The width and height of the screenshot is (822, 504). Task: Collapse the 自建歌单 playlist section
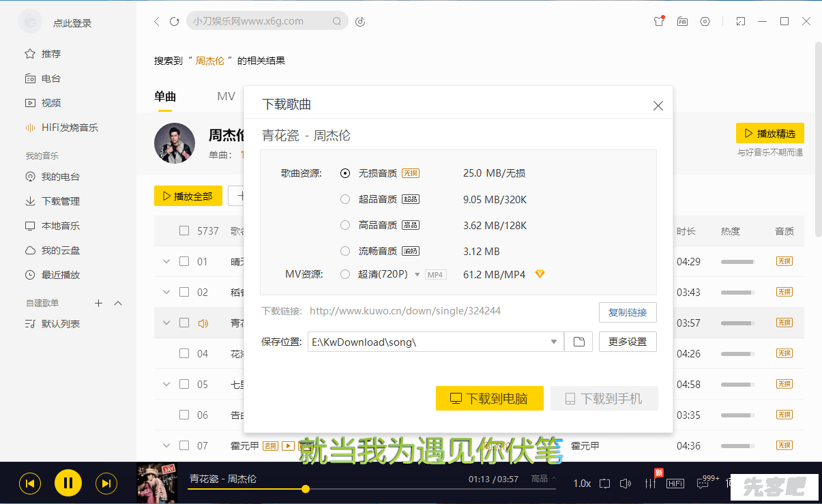pyautogui.click(x=118, y=303)
